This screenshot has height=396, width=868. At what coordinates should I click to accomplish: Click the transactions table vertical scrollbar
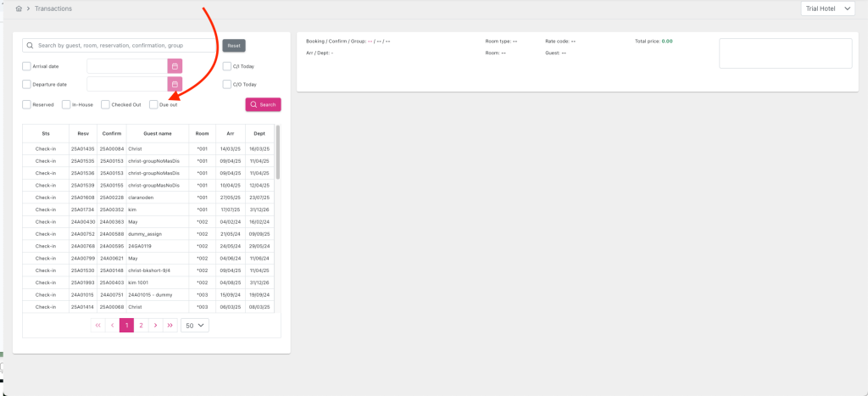(x=278, y=153)
